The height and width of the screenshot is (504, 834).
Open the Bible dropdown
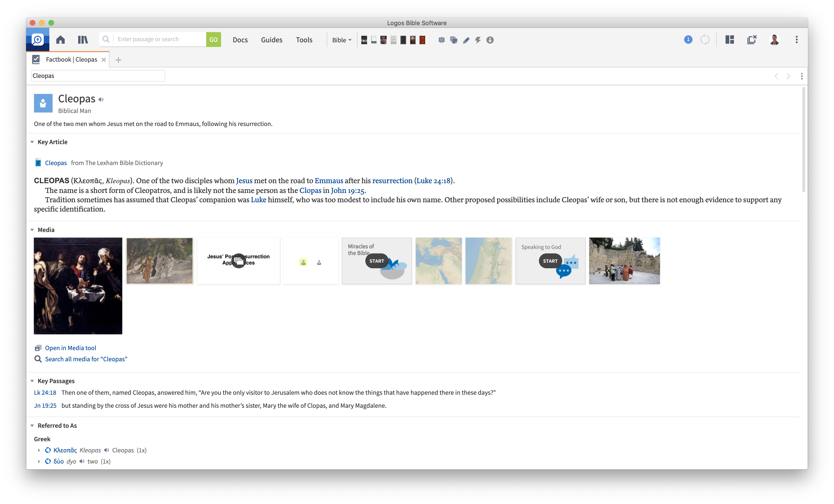coord(342,40)
